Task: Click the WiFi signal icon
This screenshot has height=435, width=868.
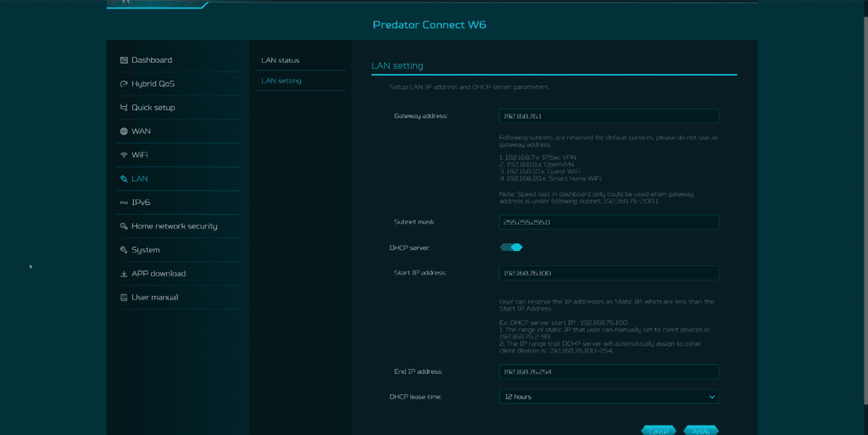Action: 124,155
